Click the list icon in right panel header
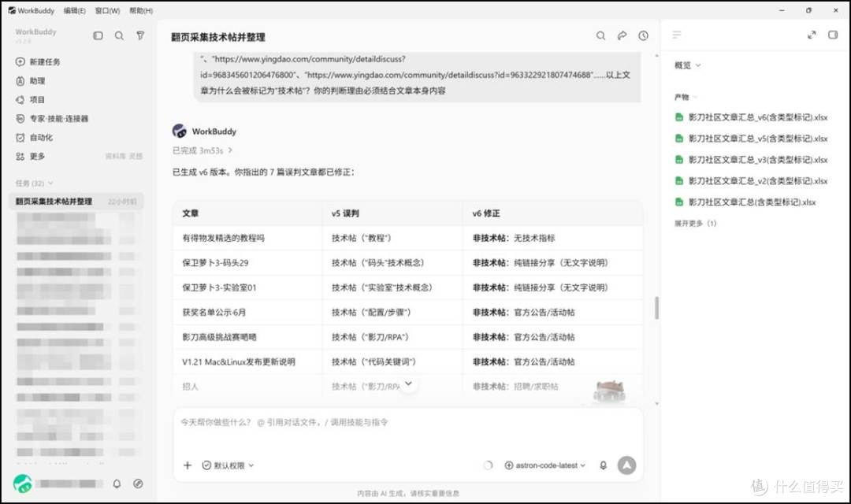This screenshot has height=504, width=851. click(677, 35)
